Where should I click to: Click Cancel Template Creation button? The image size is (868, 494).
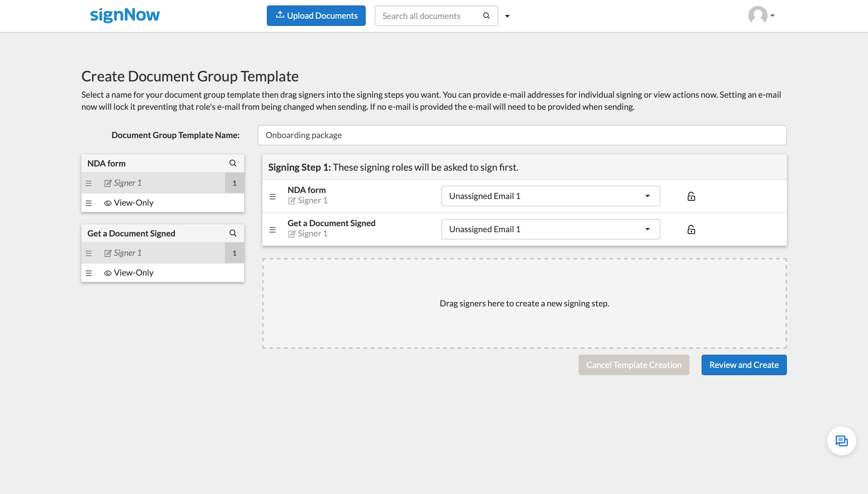click(x=634, y=365)
